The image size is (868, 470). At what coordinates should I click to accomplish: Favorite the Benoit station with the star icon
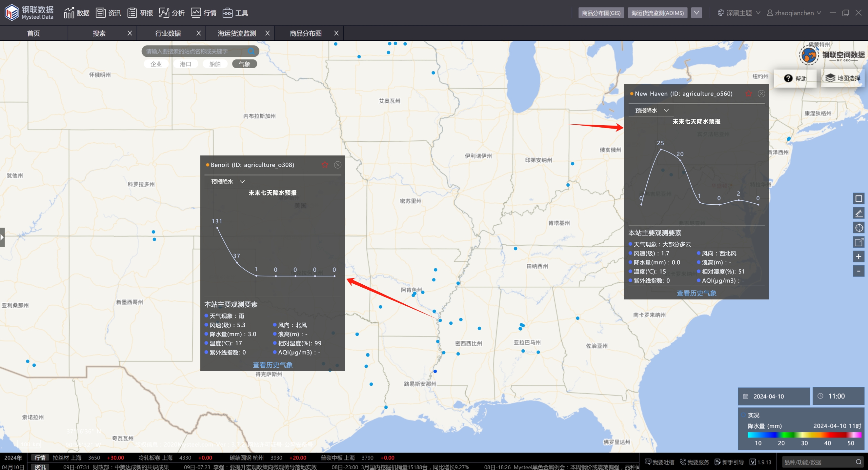pyautogui.click(x=325, y=165)
